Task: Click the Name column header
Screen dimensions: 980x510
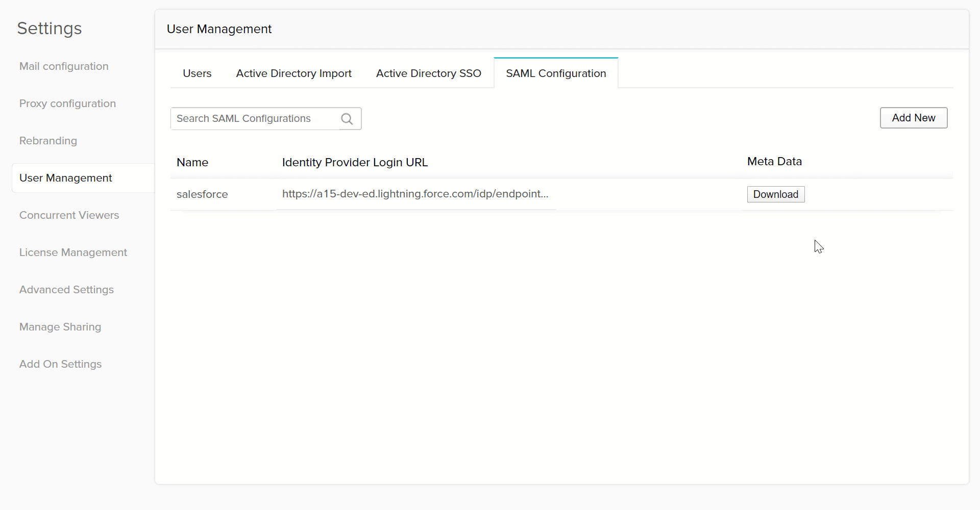Action: 192,163
